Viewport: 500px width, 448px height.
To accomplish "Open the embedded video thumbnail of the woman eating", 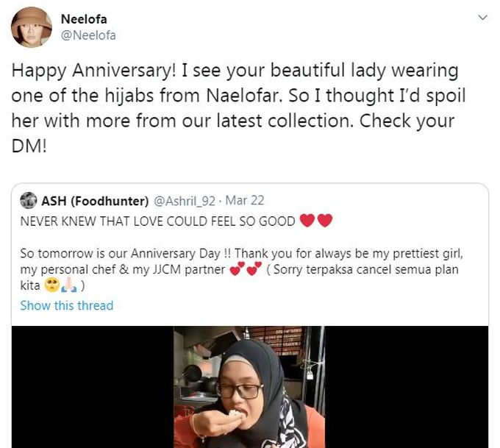I will [x=249, y=387].
